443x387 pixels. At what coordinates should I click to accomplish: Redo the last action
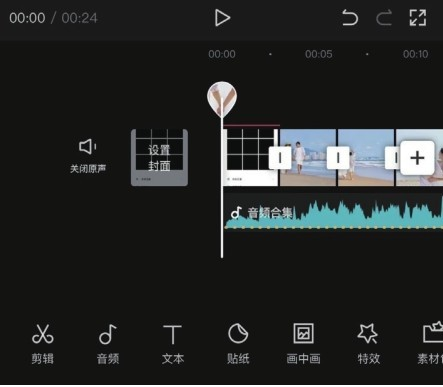pyautogui.click(x=384, y=18)
